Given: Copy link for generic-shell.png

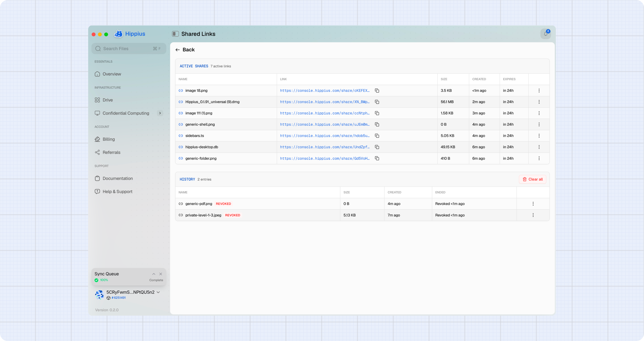Looking at the screenshot, I should point(377,124).
